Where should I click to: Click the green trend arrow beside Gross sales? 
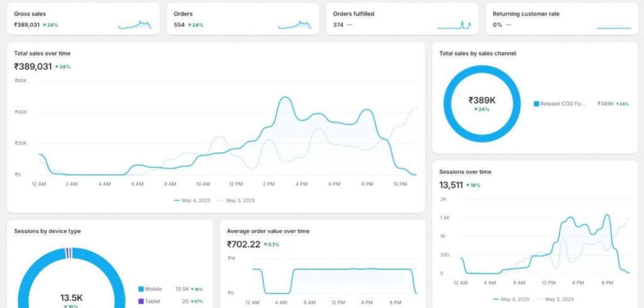[44, 25]
